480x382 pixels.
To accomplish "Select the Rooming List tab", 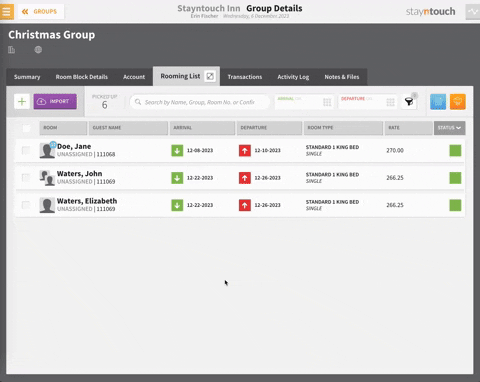I will click(x=180, y=76).
